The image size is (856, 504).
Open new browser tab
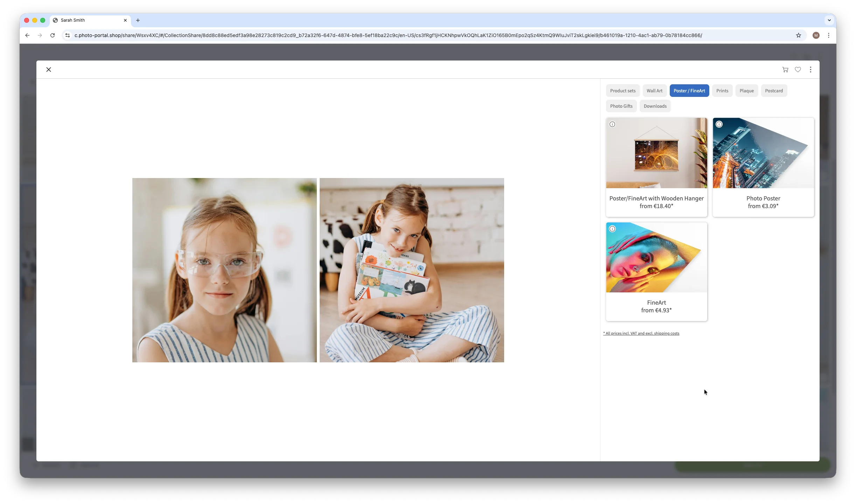(138, 20)
